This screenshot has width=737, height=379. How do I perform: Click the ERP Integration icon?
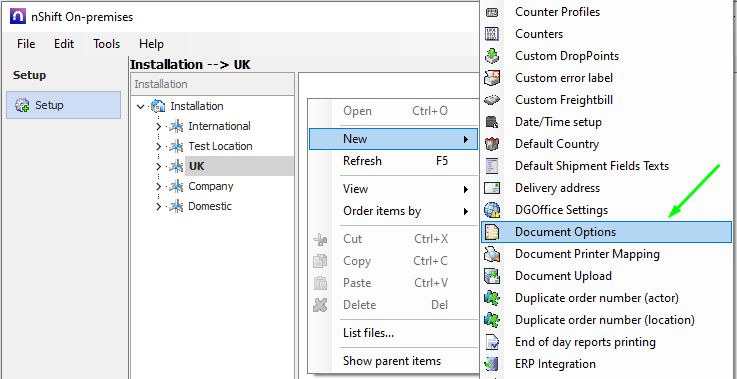click(x=492, y=364)
